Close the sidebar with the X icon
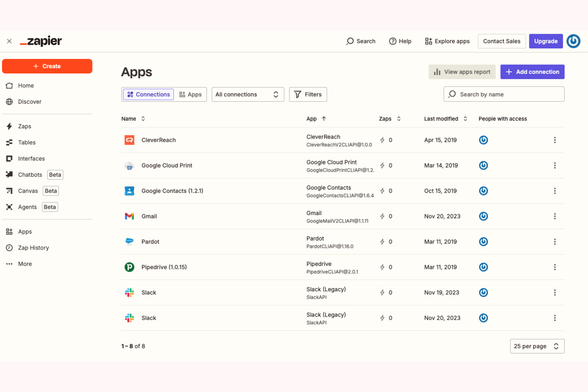588x392 pixels. coord(9,41)
